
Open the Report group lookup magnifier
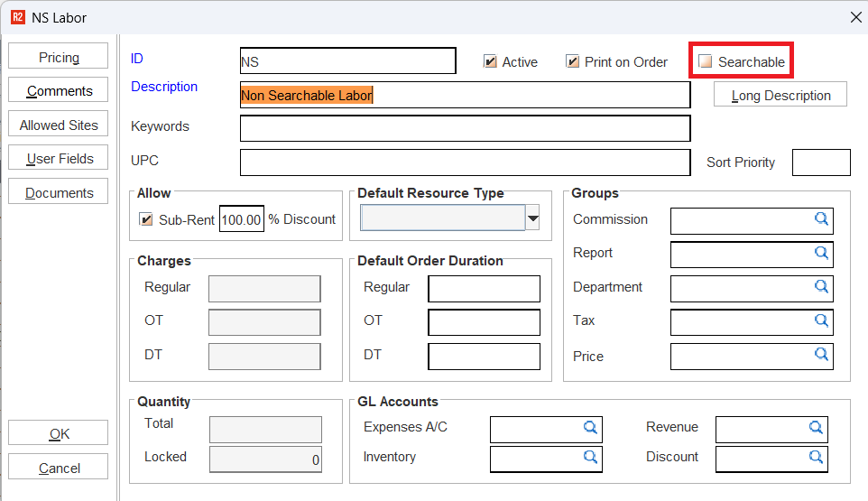pyautogui.click(x=821, y=254)
